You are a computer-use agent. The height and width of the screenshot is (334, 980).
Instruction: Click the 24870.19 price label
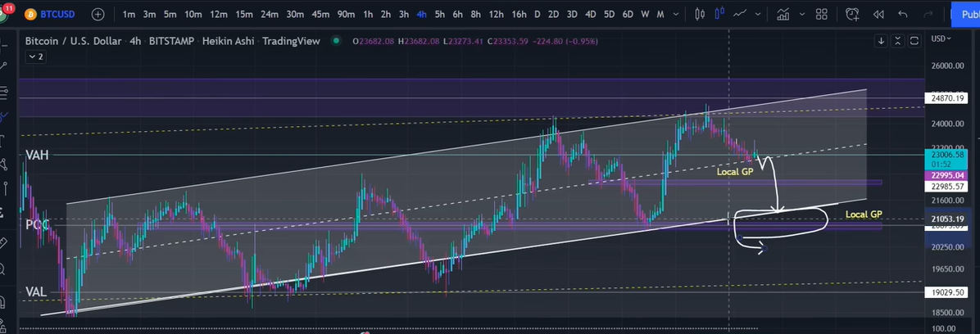(948, 98)
